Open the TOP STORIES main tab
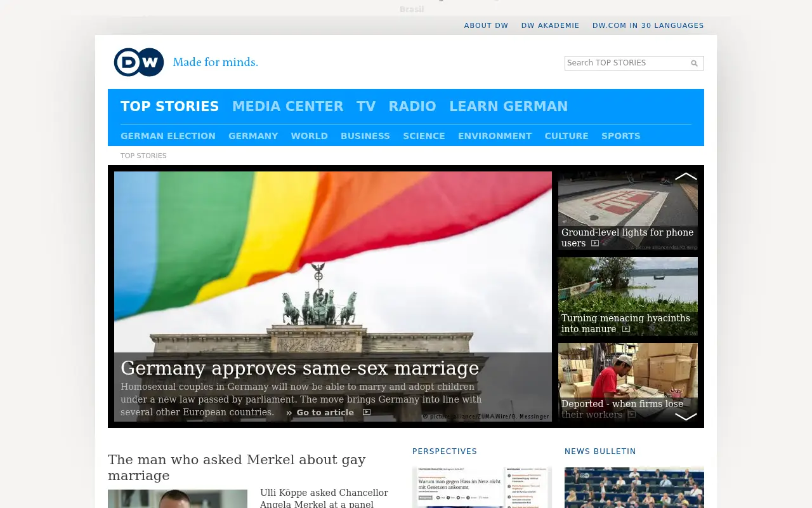812x508 pixels. 169,107
